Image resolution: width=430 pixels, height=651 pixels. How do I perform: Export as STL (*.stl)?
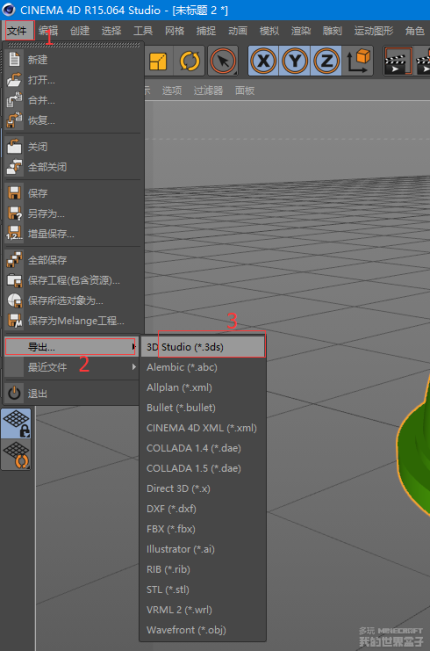click(203, 590)
